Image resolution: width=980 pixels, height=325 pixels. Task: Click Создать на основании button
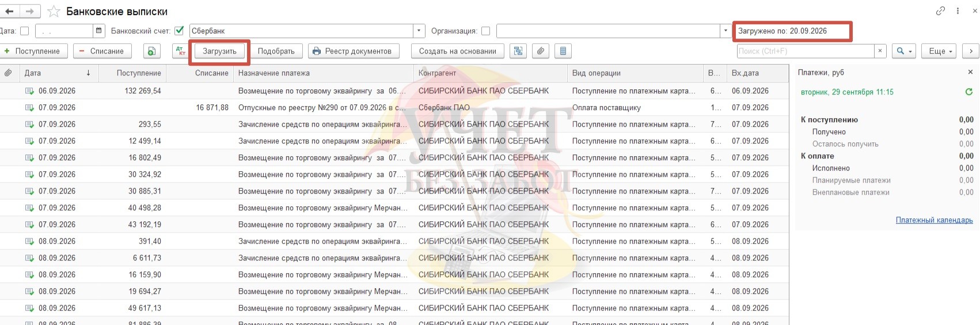click(x=458, y=51)
